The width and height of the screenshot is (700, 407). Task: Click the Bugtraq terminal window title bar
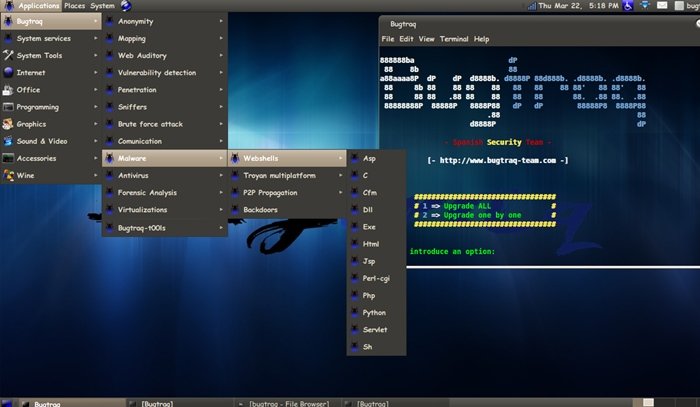539,24
